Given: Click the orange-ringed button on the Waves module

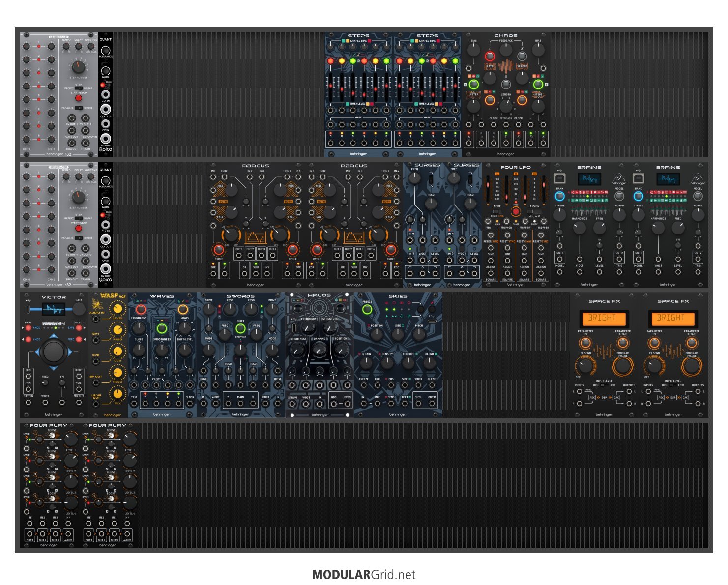Looking at the screenshot, I should (x=183, y=310).
